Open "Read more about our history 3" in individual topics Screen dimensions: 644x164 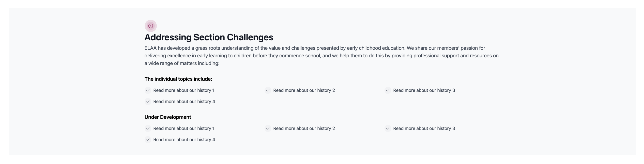pos(424,90)
